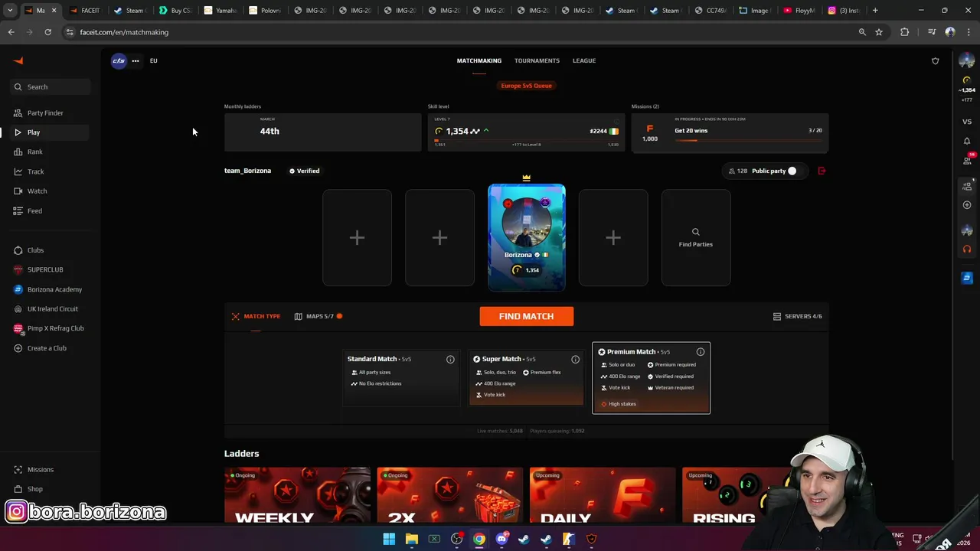Add a player in the first empty slot
Viewport: 980px width, 551px height.
[357, 238]
